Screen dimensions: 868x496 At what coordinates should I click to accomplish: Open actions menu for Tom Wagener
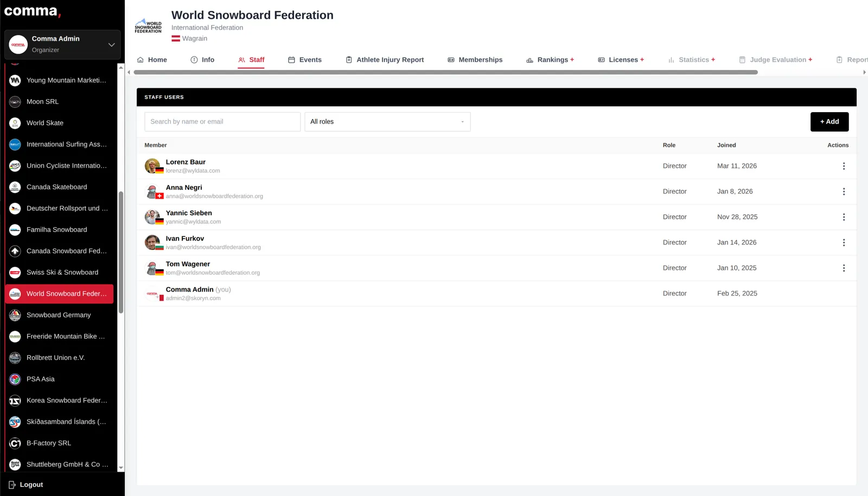[x=844, y=268]
